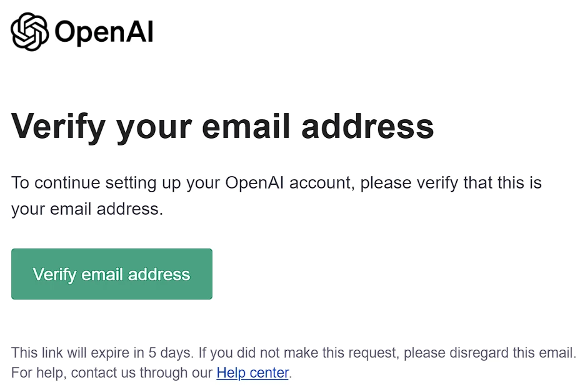Click the OpenAI wordmark beside the logo
This screenshot has width=580, height=392.
(x=104, y=32)
